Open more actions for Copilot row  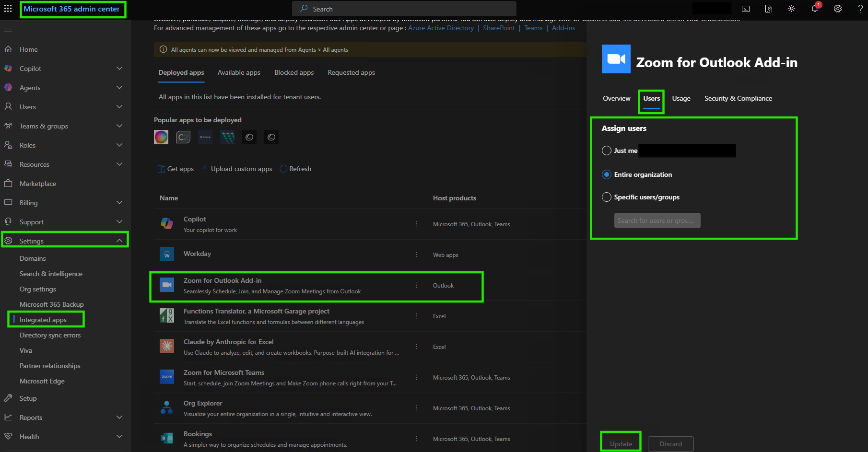pos(416,224)
